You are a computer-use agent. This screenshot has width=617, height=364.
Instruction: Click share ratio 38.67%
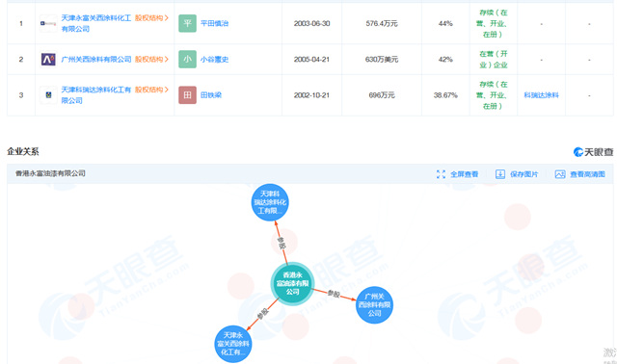445,95
